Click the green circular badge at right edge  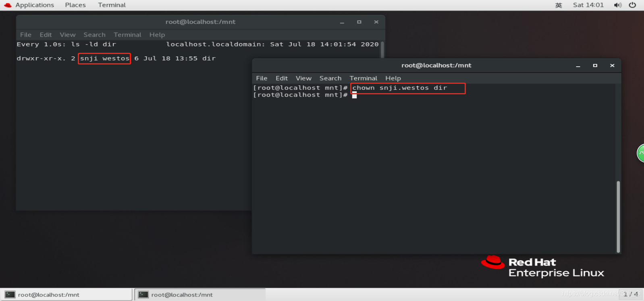pyautogui.click(x=640, y=153)
